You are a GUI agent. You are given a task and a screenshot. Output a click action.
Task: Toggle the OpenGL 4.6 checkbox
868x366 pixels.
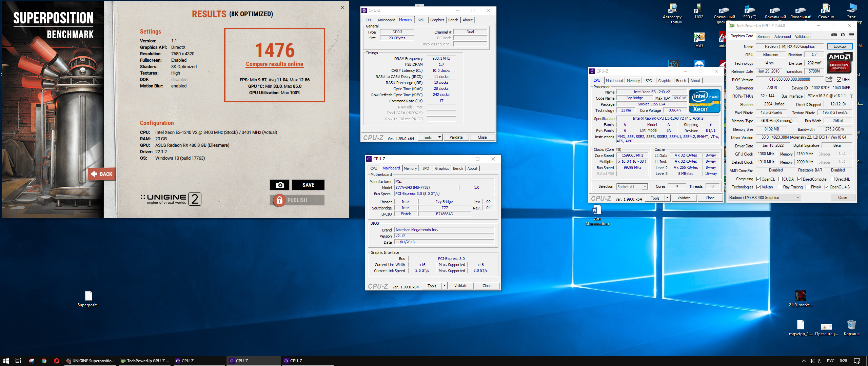point(827,187)
